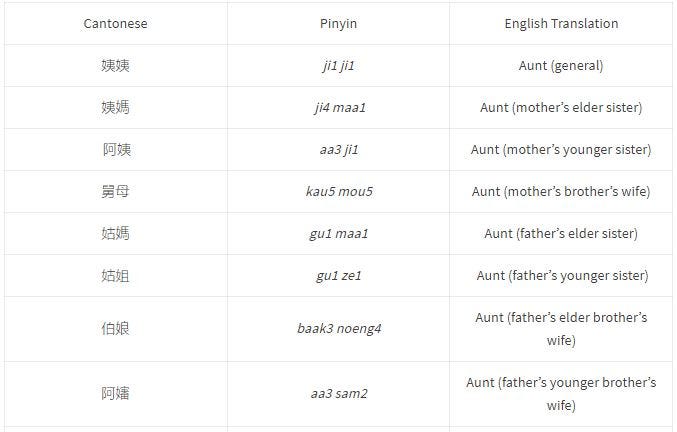Select the Cantonese characters 姨姨
The width and height of the screenshot is (677, 432).
(x=116, y=66)
